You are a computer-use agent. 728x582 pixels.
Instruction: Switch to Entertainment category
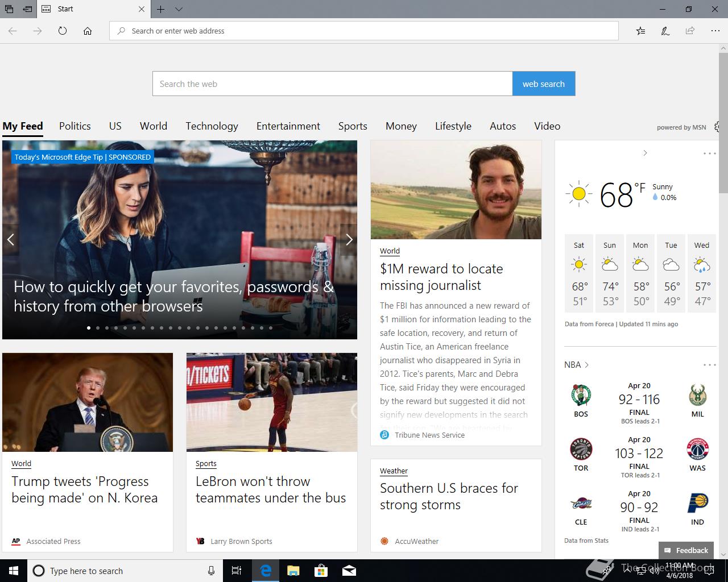[288, 126]
